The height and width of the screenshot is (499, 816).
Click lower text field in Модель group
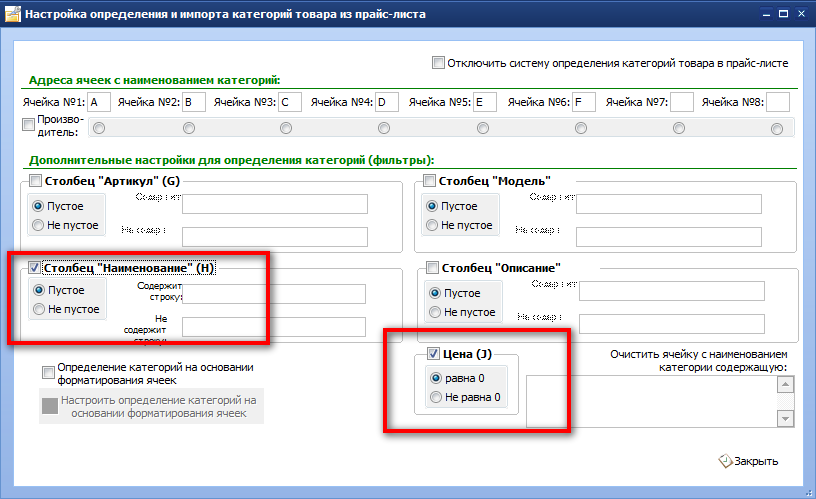pos(669,237)
